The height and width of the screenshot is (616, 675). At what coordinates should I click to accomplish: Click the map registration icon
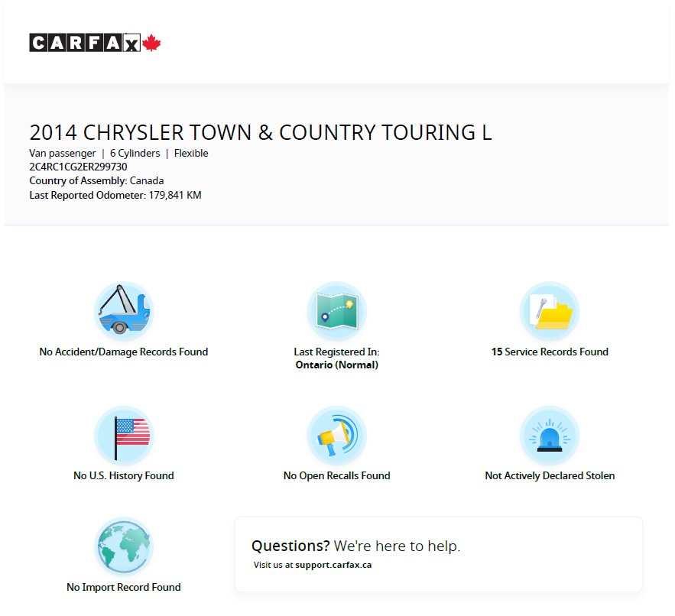(x=336, y=311)
